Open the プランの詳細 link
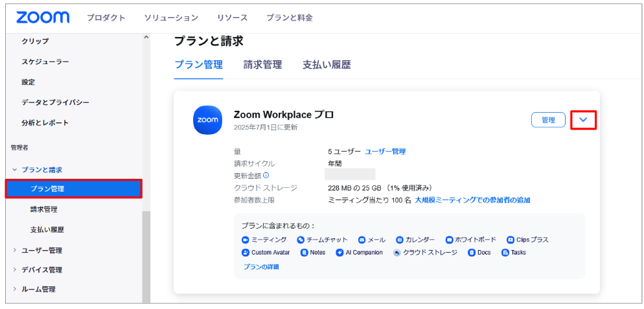The image size is (644, 309). (261, 267)
